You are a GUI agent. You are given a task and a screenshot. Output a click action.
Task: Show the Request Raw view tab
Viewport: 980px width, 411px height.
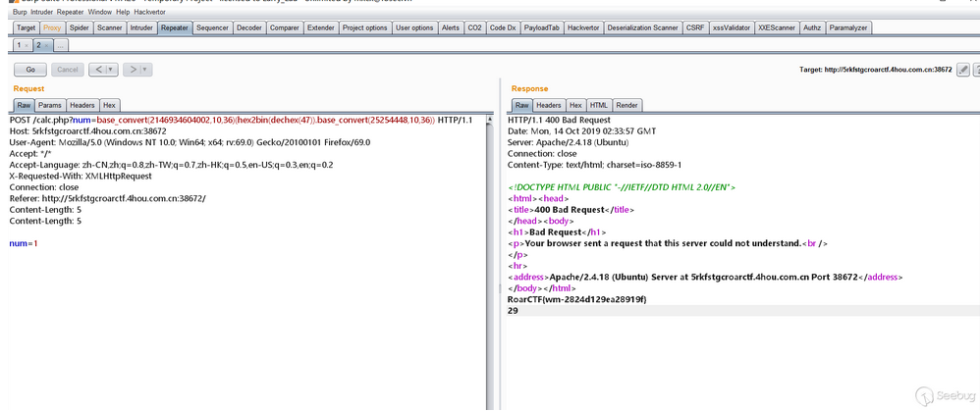[x=24, y=106]
